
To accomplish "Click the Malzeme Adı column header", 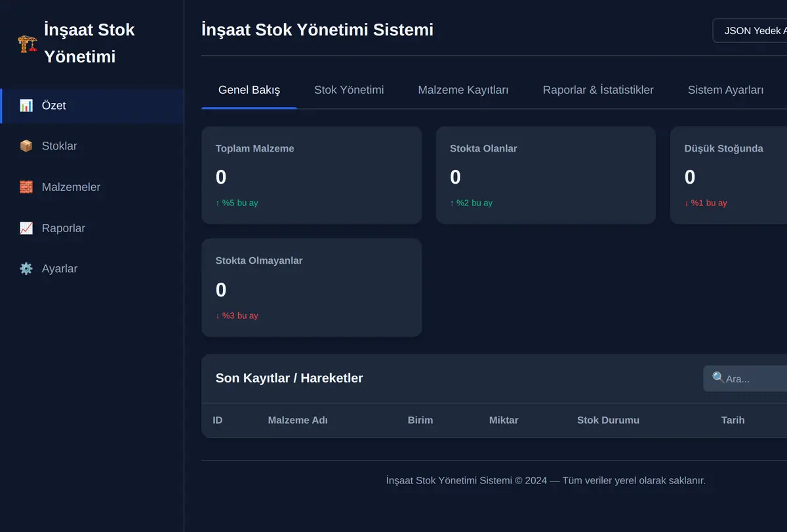I will click(x=298, y=420).
